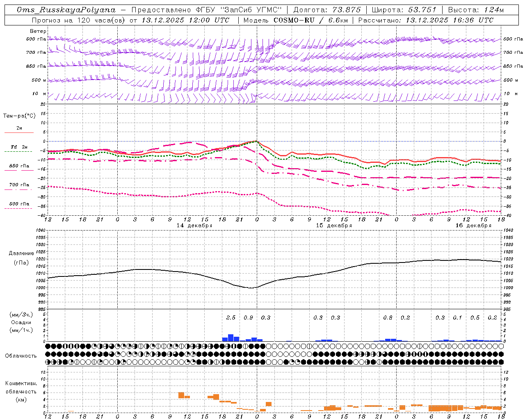
Task: Click the Модель COSMO-RU / 6.6км label
Action: point(296,20)
